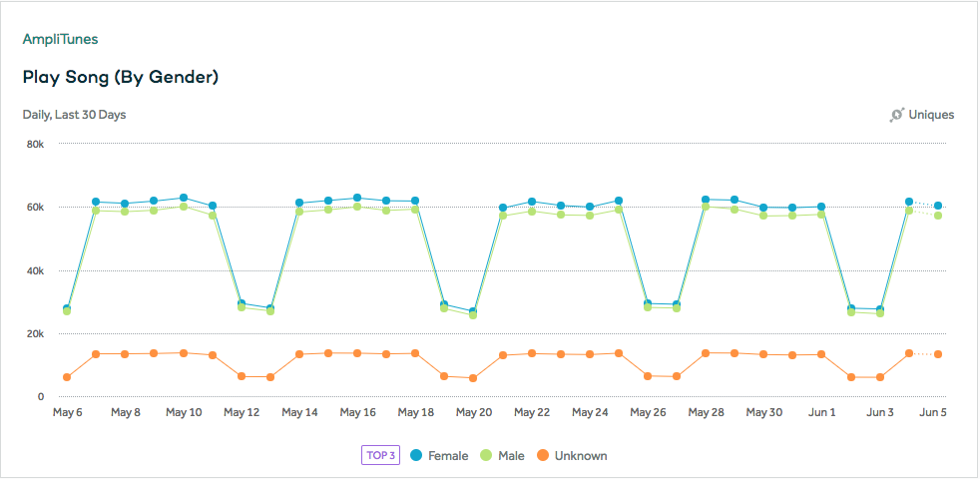Click the Unknown data point on May 20
980x479 pixels.
pyautogui.click(x=473, y=378)
